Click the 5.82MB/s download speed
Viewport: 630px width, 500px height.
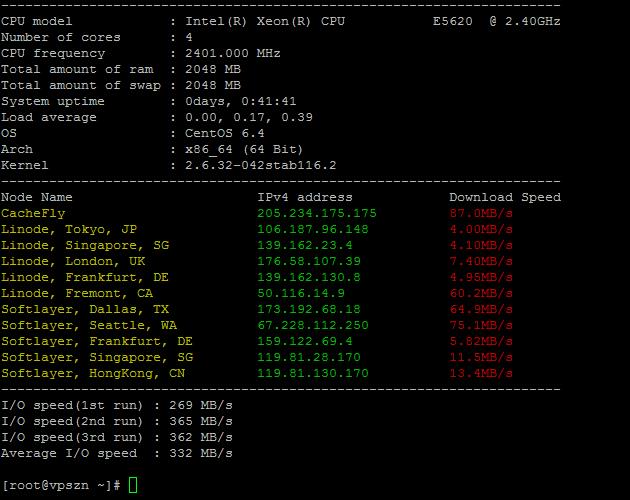[x=481, y=342]
